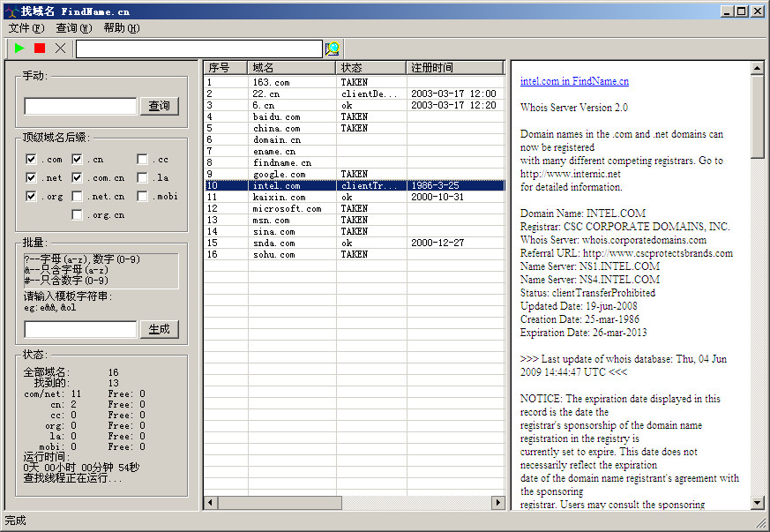Select the google.com row
Screen dimensions: 770x532
(354, 174)
